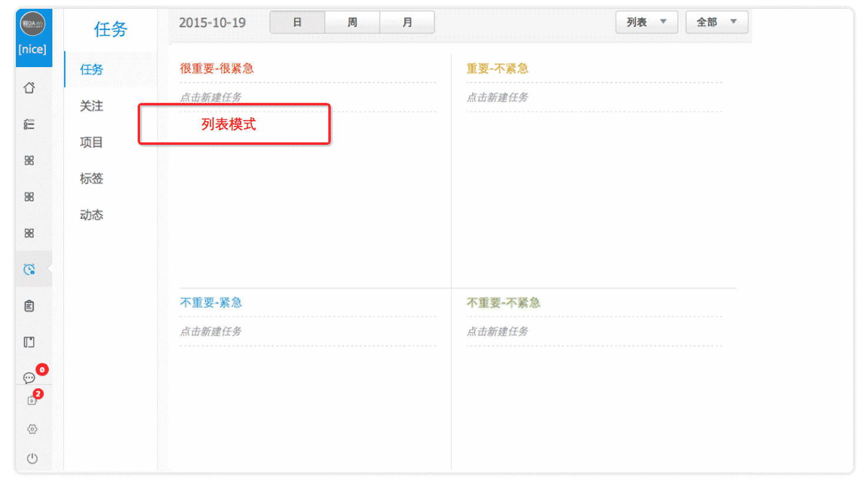Viewport: 868px width, 482px height.
Task: Click 点击新建任务 under 不重要-紧急
Action: pos(211,331)
